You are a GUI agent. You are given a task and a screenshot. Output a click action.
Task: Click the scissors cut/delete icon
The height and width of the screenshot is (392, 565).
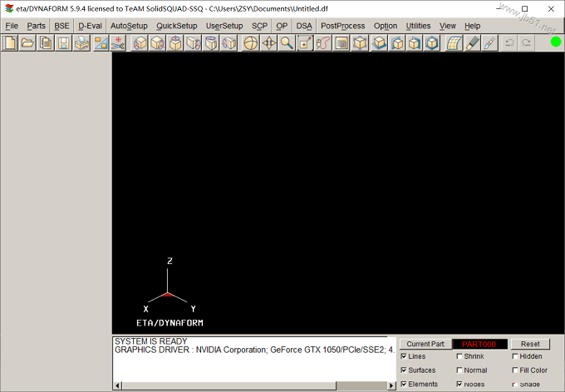tap(118, 43)
